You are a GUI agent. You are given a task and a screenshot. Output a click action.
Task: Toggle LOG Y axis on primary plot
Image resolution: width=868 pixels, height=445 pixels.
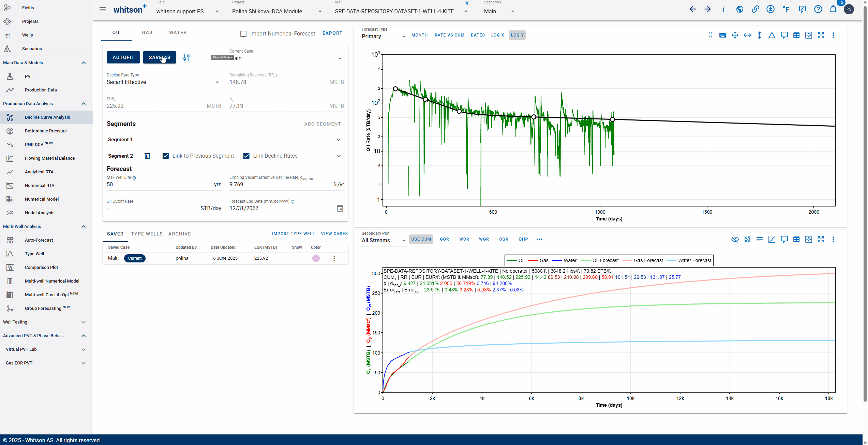point(517,35)
